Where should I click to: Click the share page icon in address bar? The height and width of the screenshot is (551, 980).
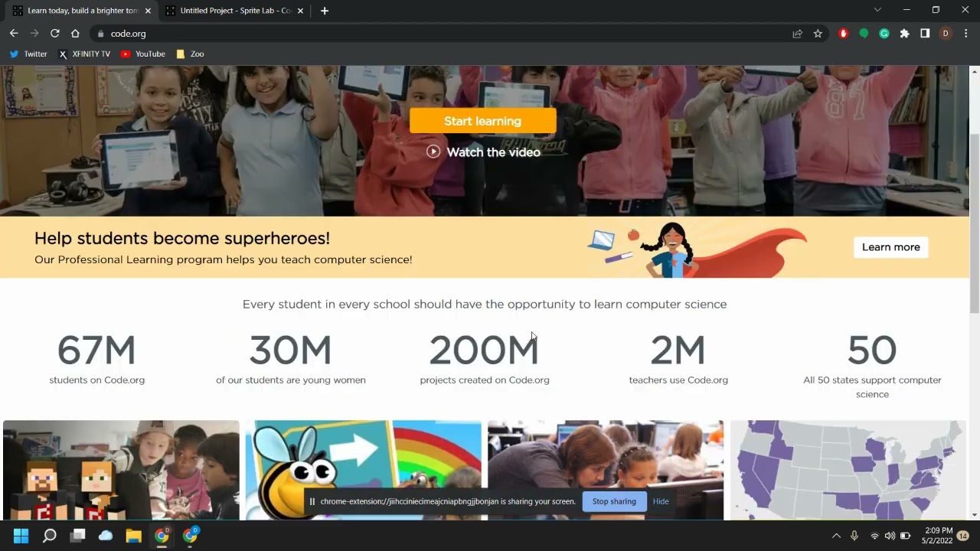tap(797, 34)
